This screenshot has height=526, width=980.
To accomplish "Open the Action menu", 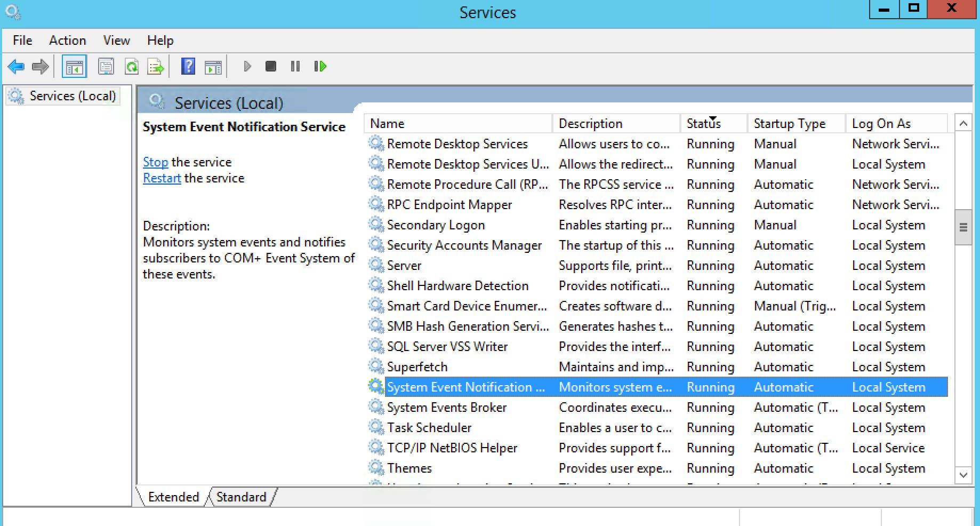I will [67, 40].
